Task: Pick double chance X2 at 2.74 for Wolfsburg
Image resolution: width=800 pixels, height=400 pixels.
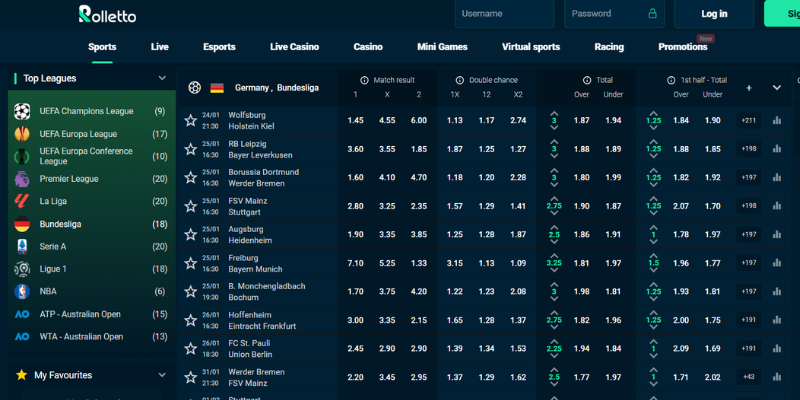Action: [x=518, y=120]
